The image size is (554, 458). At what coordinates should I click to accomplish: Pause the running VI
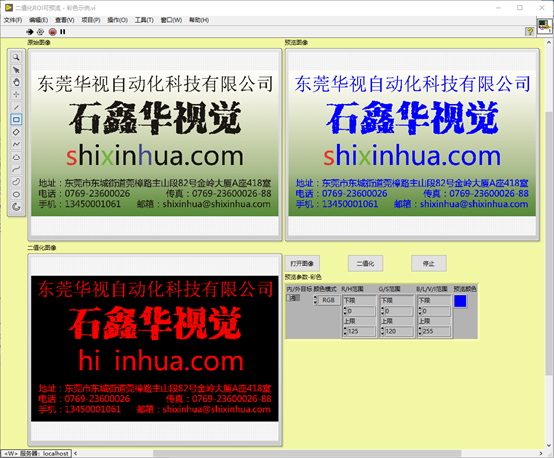pyautogui.click(x=63, y=32)
